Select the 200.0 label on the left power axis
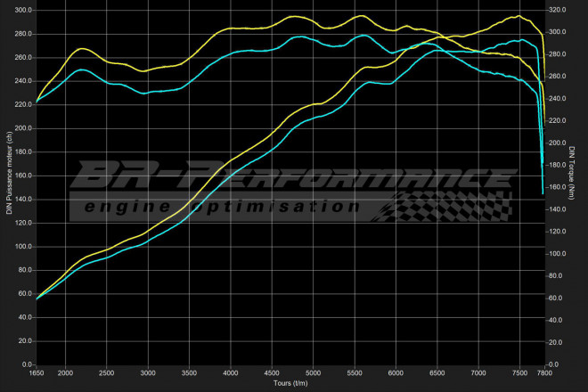This screenshot has height=392, width=588. tap(20, 128)
